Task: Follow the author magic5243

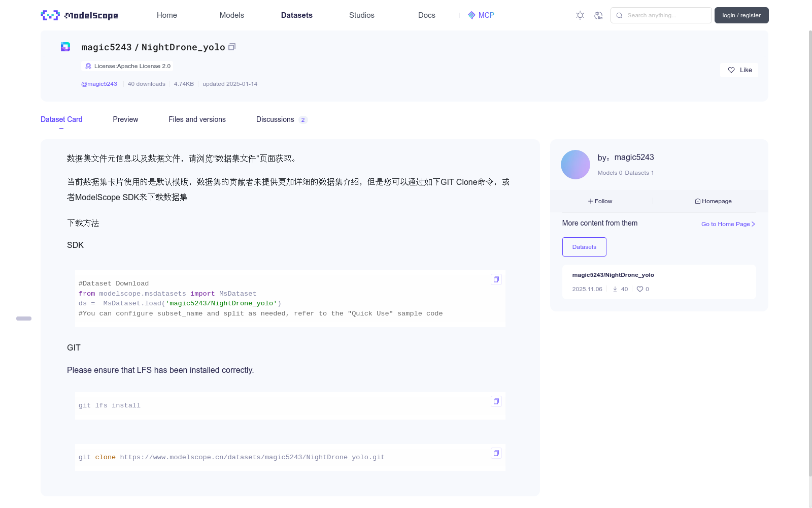Action: 600,201
